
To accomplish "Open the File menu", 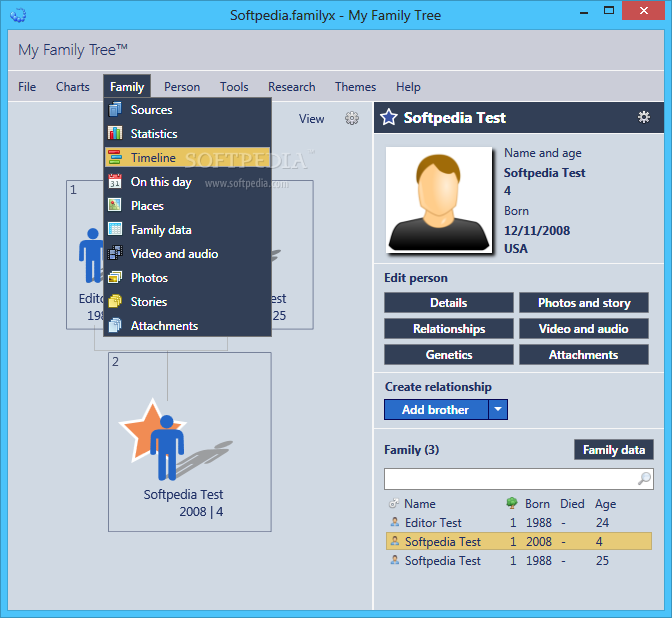I will click(x=27, y=87).
